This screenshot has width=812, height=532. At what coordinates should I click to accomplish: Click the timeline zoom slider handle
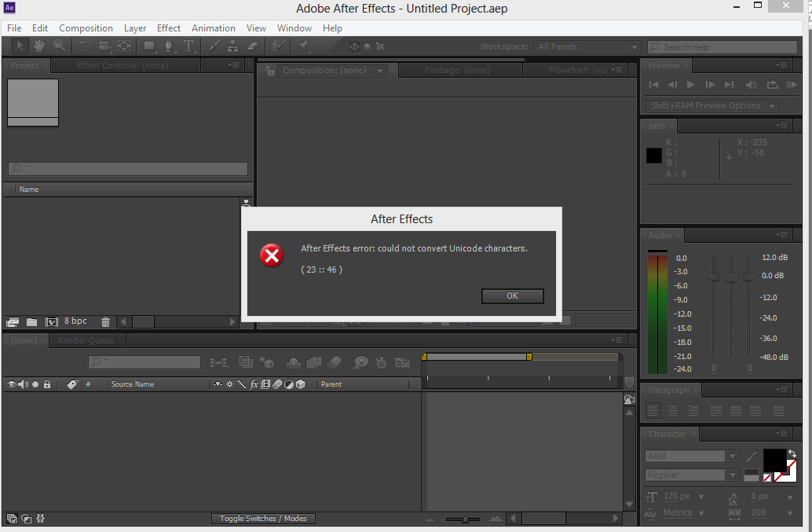coord(465,519)
